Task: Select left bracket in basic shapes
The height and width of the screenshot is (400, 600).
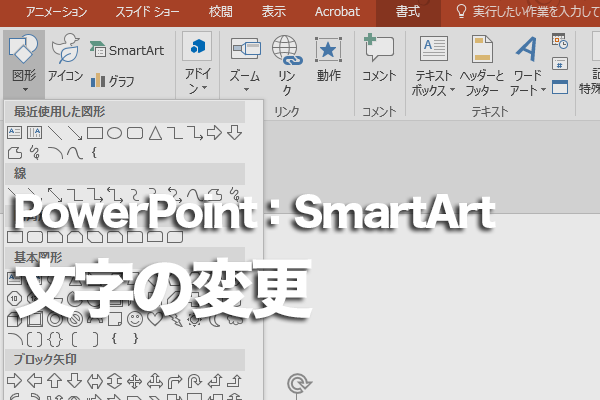Action: pyautogui.click(x=75, y=339)
